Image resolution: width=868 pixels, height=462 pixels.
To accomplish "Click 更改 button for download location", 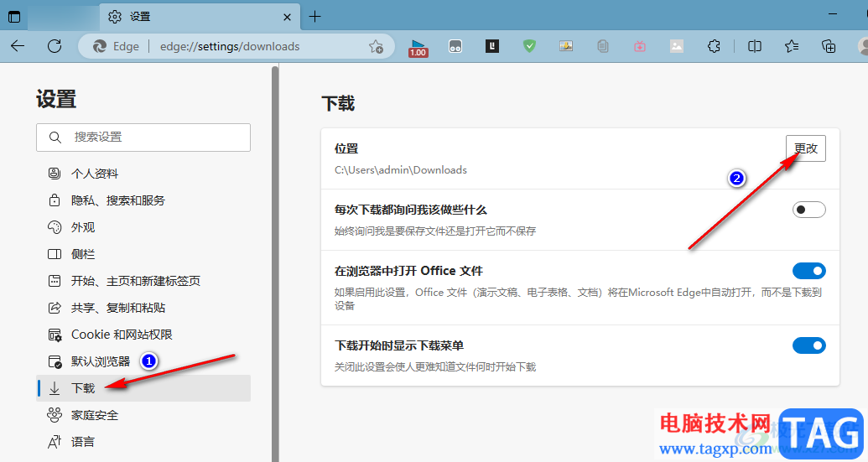I will 805,148.
